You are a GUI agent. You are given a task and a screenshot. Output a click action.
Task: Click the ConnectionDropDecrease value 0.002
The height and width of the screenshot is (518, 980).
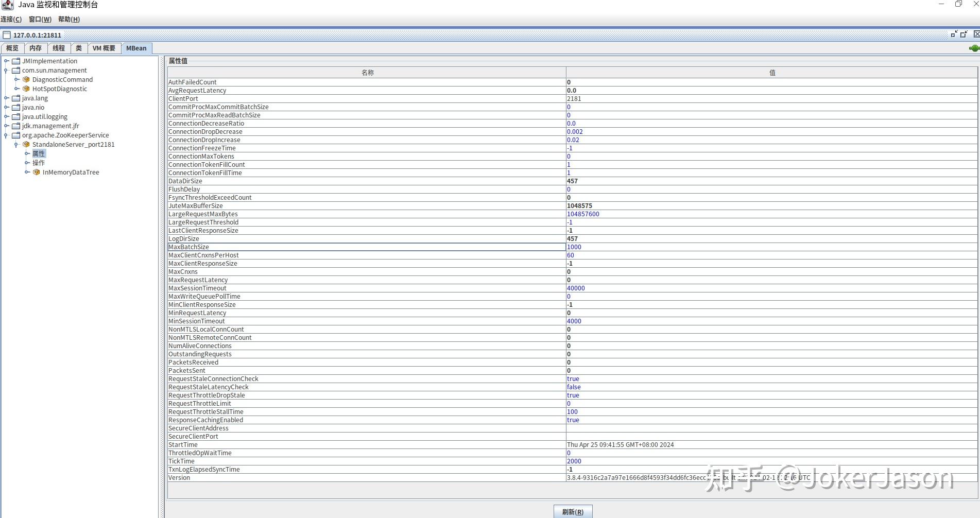point(575,131)
